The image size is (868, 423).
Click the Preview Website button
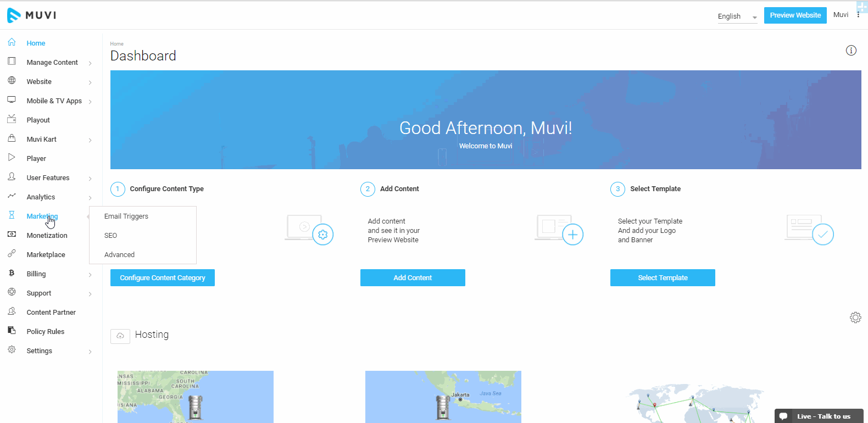pos(795,15)
